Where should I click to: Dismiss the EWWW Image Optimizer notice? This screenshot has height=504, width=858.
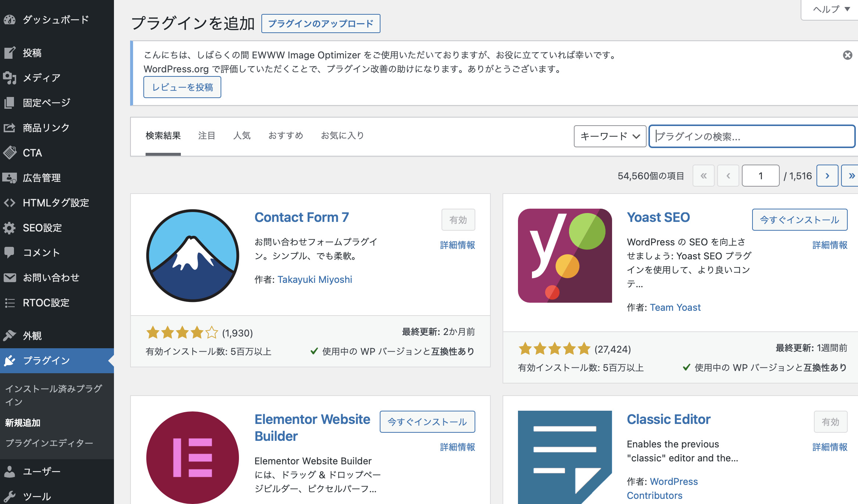(x=847, y=55)
